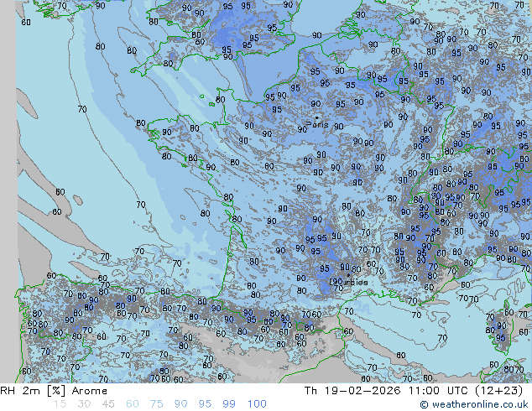532x411 pixels.
Task: Click the legend value 15
Action: pos(60,404)
